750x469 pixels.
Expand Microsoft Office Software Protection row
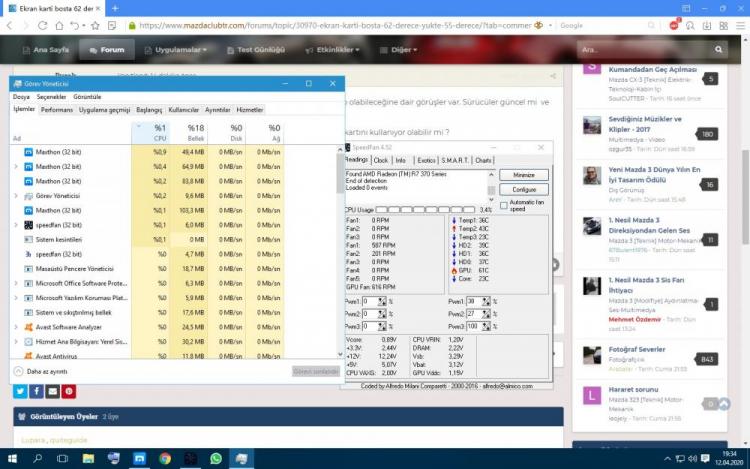16,283
